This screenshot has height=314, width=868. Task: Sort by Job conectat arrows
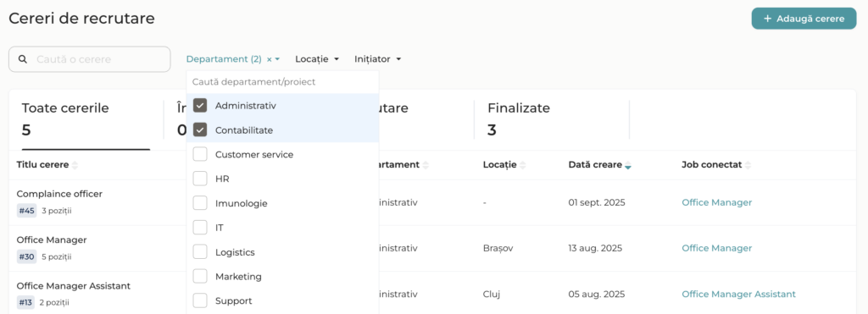[x=748, y=165]
